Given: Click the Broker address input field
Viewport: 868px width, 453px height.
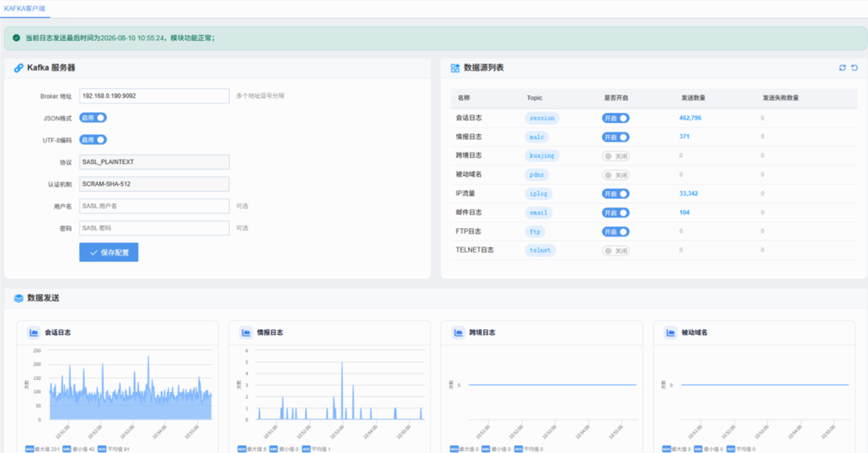Looking at the screenshot, I should pyautogui.click(x=154, y=96).
